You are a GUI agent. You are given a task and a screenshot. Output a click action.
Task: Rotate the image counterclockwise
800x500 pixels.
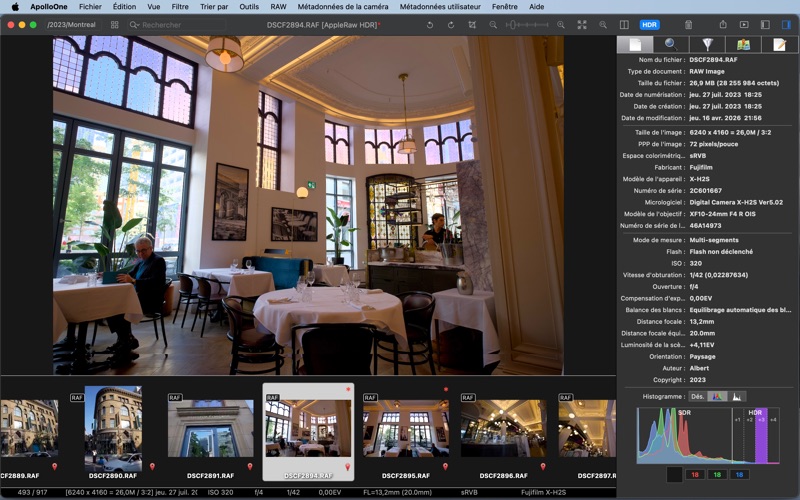pyautogui.click(x=430, y=24)
